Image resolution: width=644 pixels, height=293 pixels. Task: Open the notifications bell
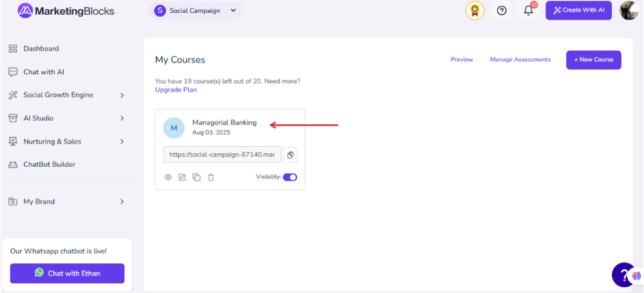click(529, 11)
